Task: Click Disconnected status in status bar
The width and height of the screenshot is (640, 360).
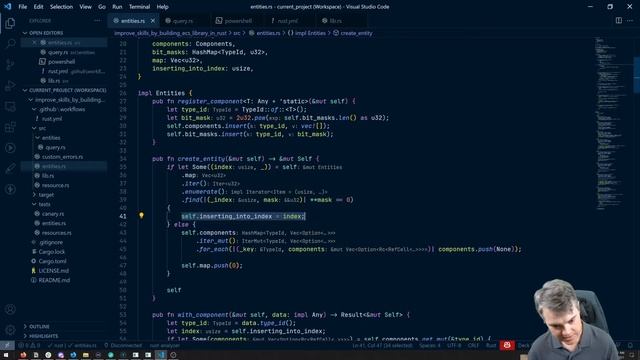Action: (x=123, y=345)
